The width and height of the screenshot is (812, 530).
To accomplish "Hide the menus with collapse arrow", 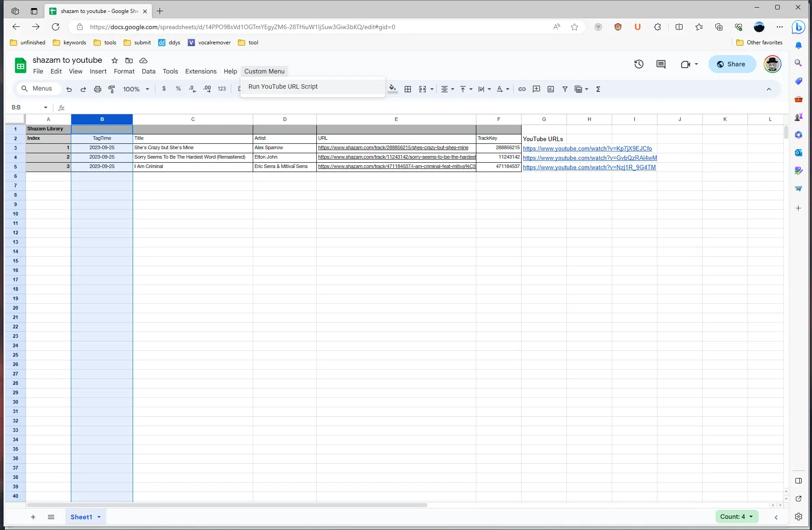I will [769, 89].
